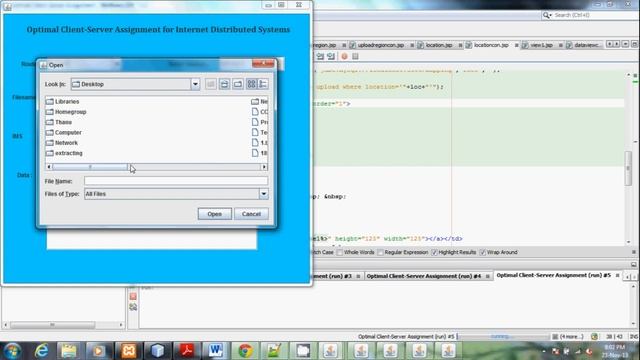The height and width of the screenshot is (360, 640).
Task: Go up one level in Open dialog
Action: pyautogui.click(x=211, y=84)
